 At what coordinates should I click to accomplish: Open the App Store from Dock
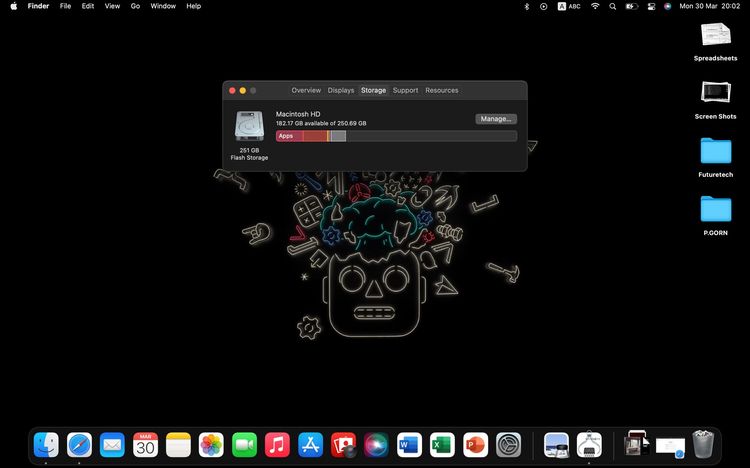pyautogui.click(x=310, y=445)
